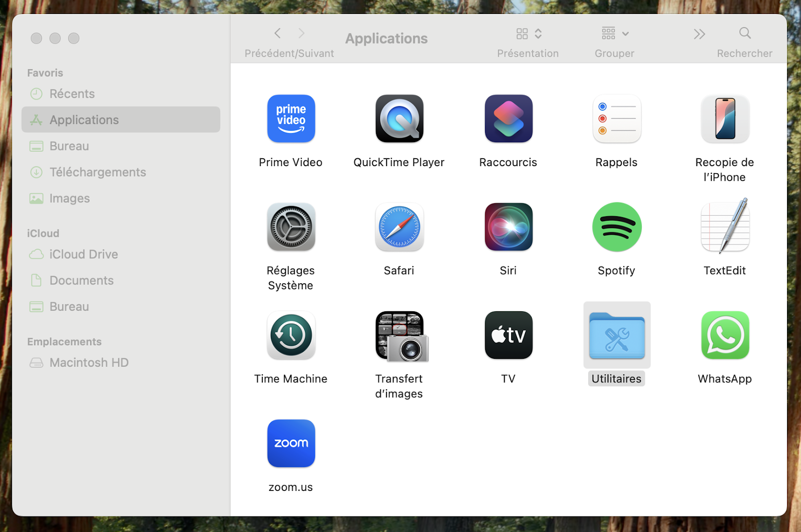Open Téléchargements in the sidebar

[x=98, y=172]
